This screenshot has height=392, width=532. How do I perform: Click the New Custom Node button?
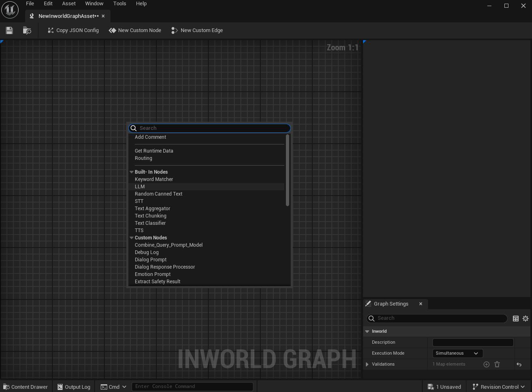135,30
